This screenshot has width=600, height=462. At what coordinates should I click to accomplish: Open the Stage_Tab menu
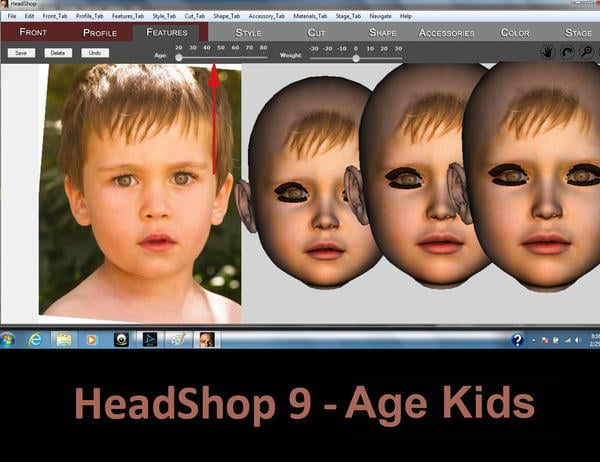[x=348, y=16]
